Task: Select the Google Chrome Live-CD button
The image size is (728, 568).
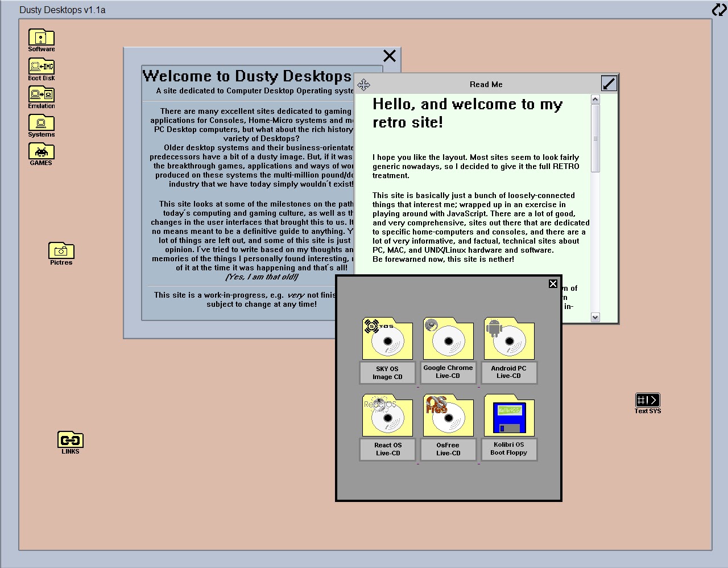Action: pyautogui.click(x=448, y=372)
